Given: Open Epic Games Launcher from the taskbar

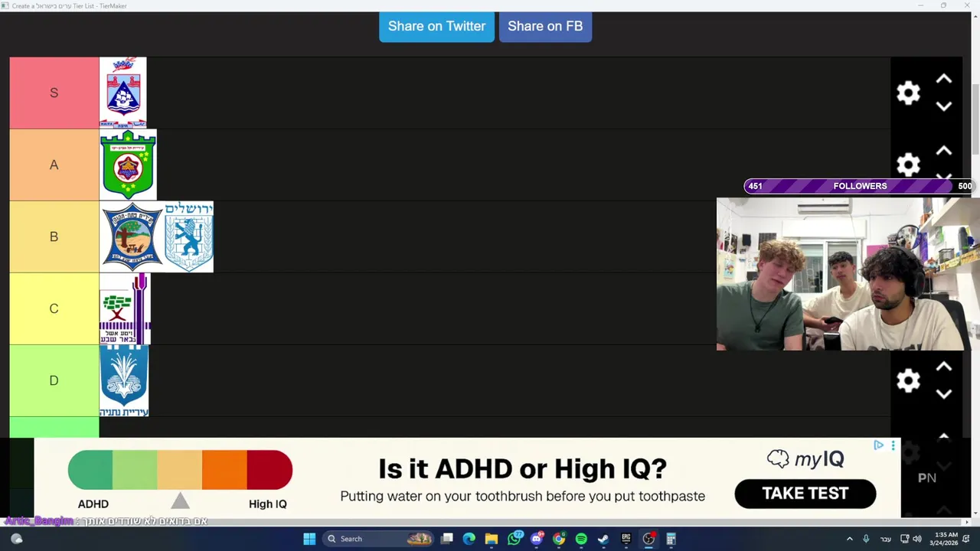Looking at the screenshot, I should (x=626, y=539).
